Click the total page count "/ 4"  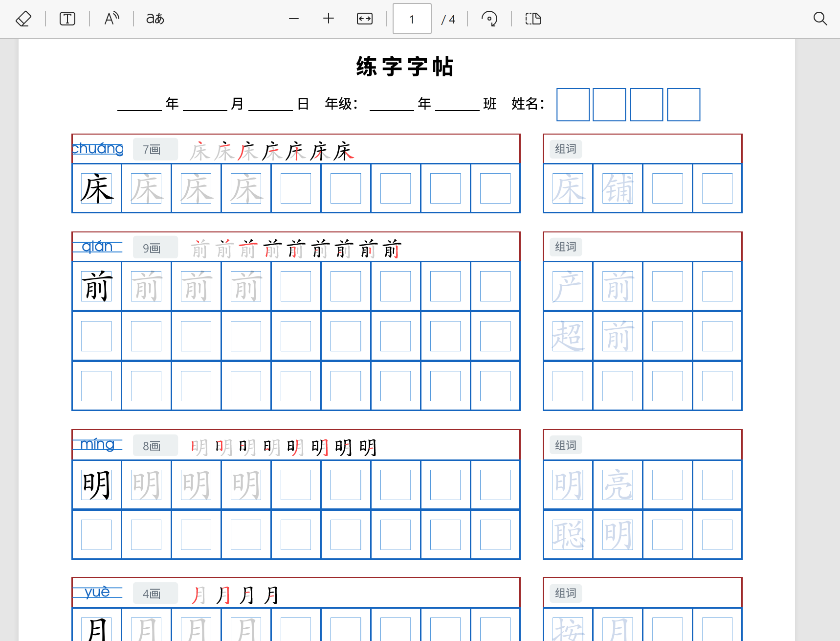[x=448, y=20]
